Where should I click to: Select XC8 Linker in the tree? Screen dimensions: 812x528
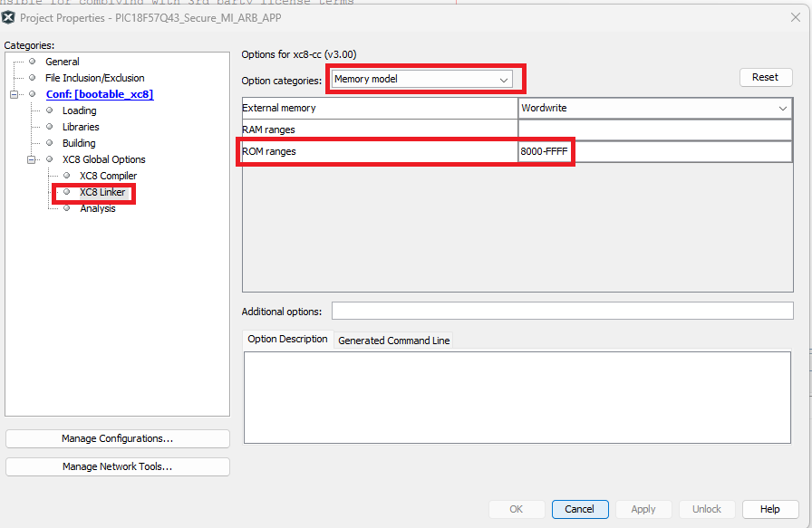101,192
